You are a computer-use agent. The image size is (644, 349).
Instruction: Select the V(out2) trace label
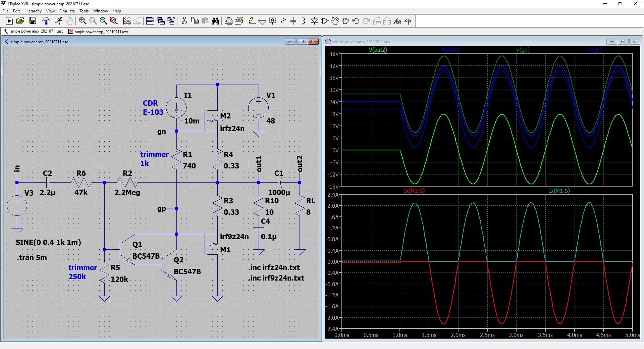pyautogui.click(x=378, y=50)
